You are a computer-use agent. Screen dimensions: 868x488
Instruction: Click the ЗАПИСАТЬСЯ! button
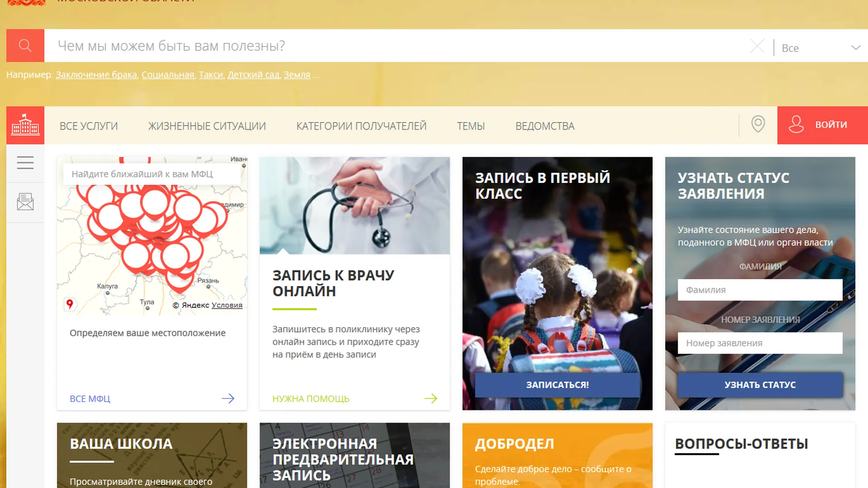coord(557,385)
